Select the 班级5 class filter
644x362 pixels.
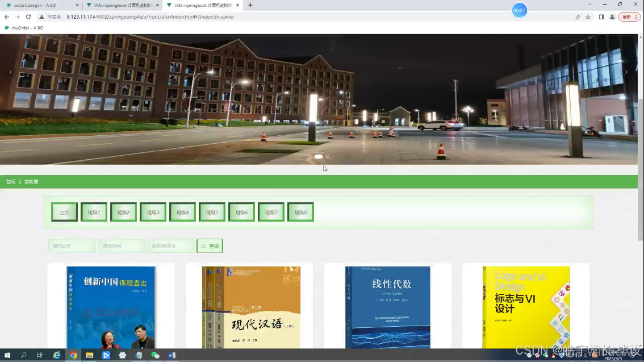coord(212,211)
